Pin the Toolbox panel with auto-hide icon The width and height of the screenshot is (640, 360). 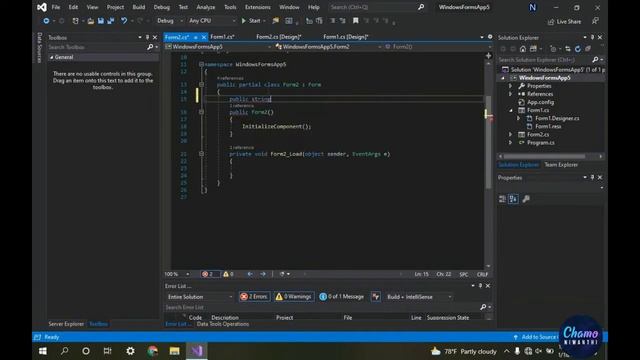tap(147, 38)
